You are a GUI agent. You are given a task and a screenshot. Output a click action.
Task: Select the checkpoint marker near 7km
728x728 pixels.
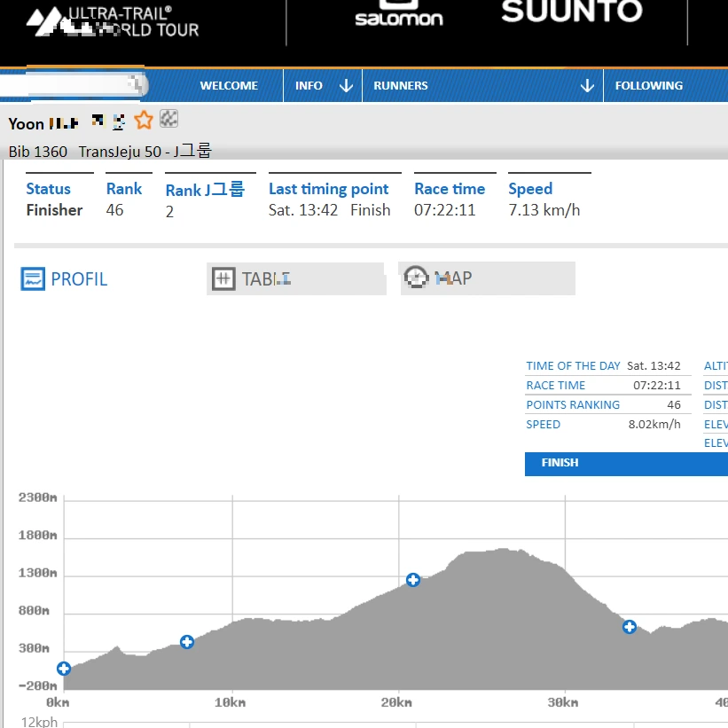click(187, 642)
